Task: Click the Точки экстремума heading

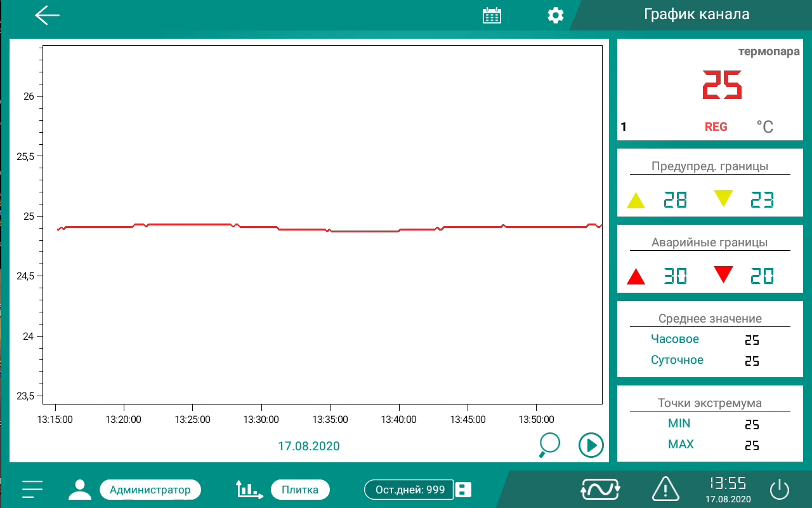Action: point(710,403)
